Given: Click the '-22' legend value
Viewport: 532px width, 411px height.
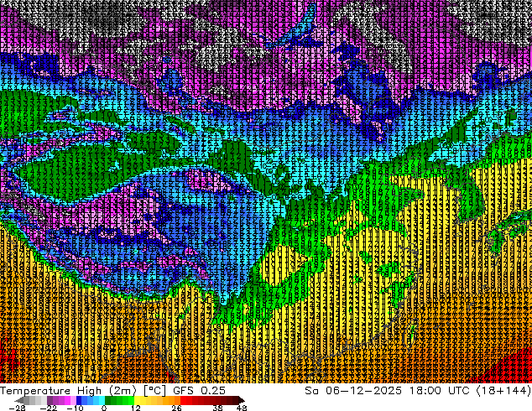Looking at the screenshot, I should coord(48,408).
